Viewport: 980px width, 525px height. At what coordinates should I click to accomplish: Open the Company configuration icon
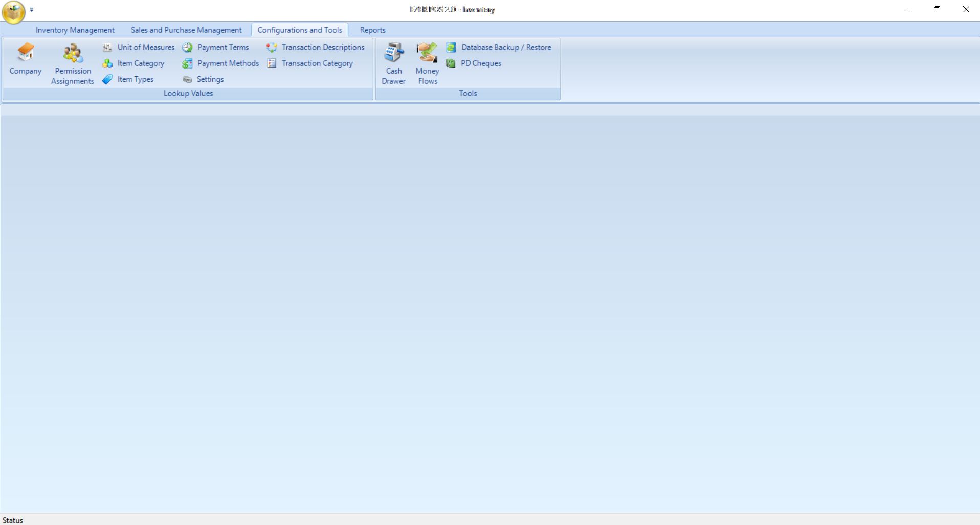pyautogui.click(x=26, y=60)
